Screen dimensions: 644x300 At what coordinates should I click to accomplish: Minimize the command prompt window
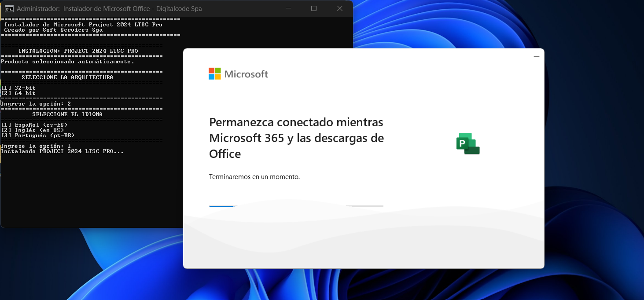(x=288, y=8)
